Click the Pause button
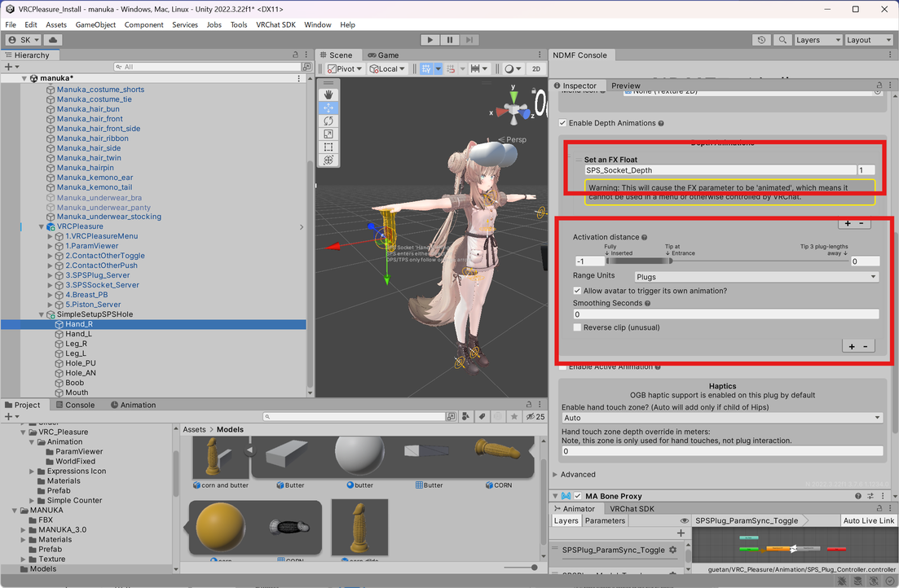This screenshot has height=588, width=899. [x=450, y=40]
